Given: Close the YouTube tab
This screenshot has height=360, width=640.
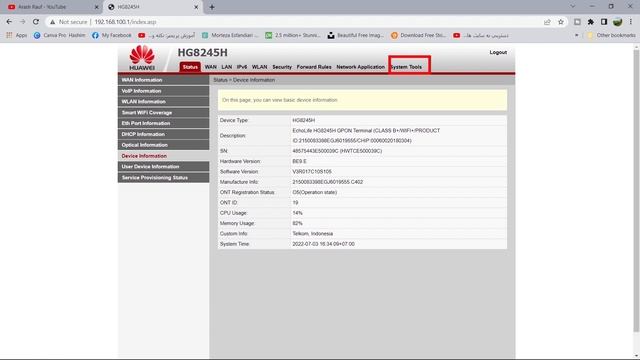Looking at the screenshot, I should tap(97, 7).
